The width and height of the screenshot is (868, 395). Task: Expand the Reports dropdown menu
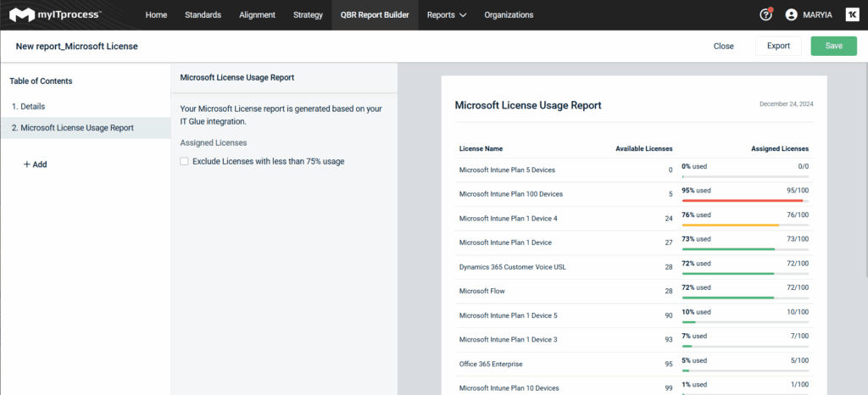coord(447,14)
